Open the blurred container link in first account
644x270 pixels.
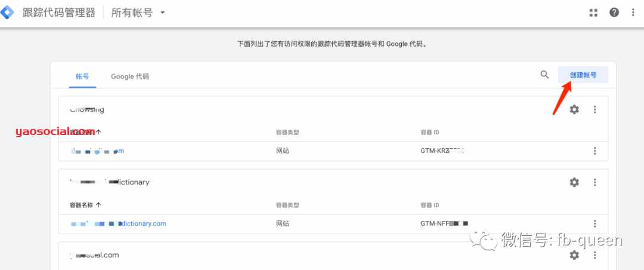click(97, 151)
